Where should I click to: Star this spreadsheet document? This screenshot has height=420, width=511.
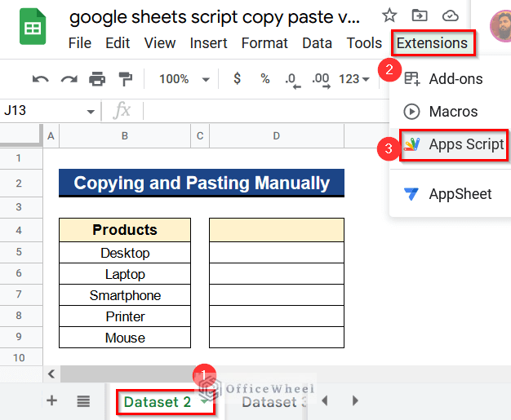tap(389, 15)
